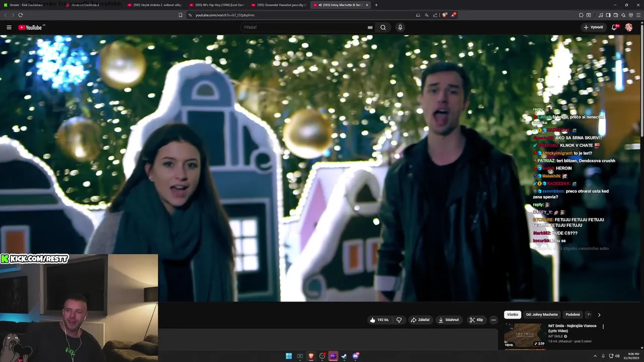Viewport: 644px width, 362px height.
Task: Open browser extensions puzzle icon
Action: pos(581,15)
